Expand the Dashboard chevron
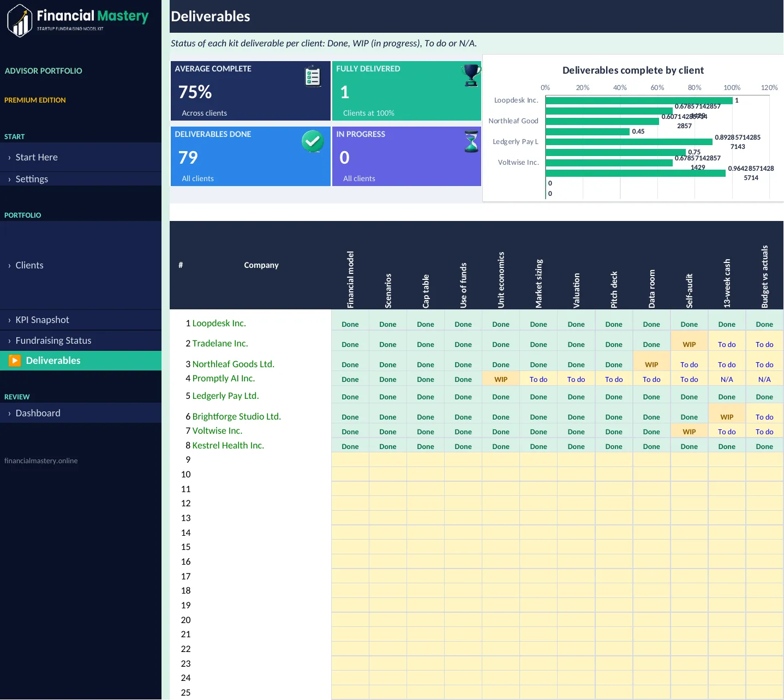 [9, 414]
